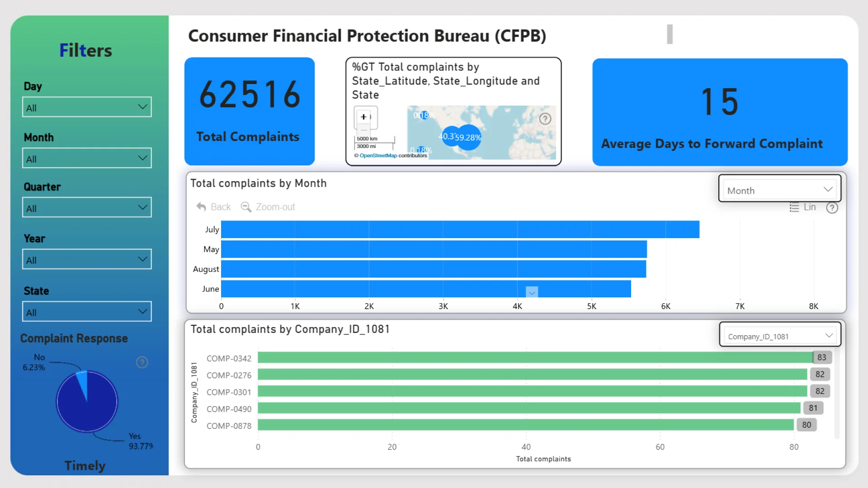Open the Day filter dropdown
This screenshot has width=868, height=488.
click(x=87, y=107)
